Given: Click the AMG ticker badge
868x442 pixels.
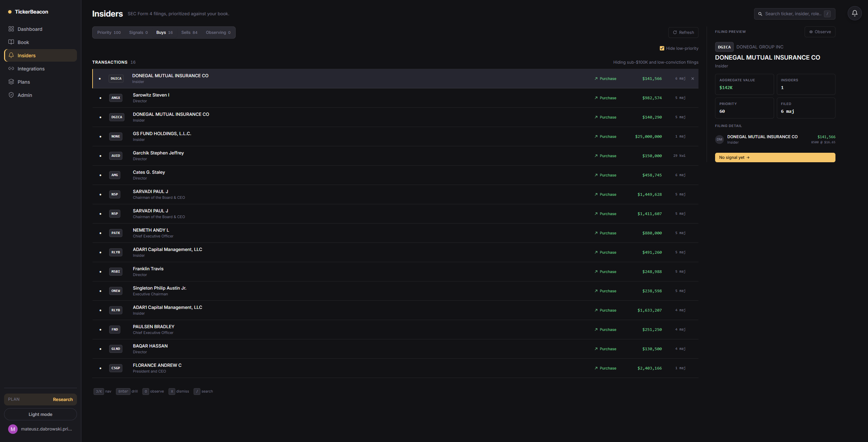Looking at the screenshot, I should pos(115,175).
